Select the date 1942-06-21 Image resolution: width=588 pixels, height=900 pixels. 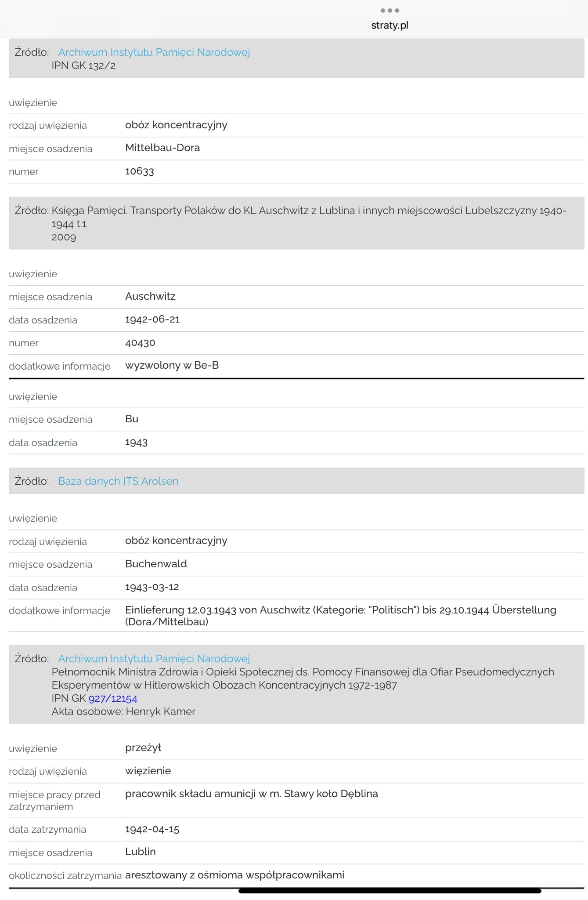click(x=152, y=319)
